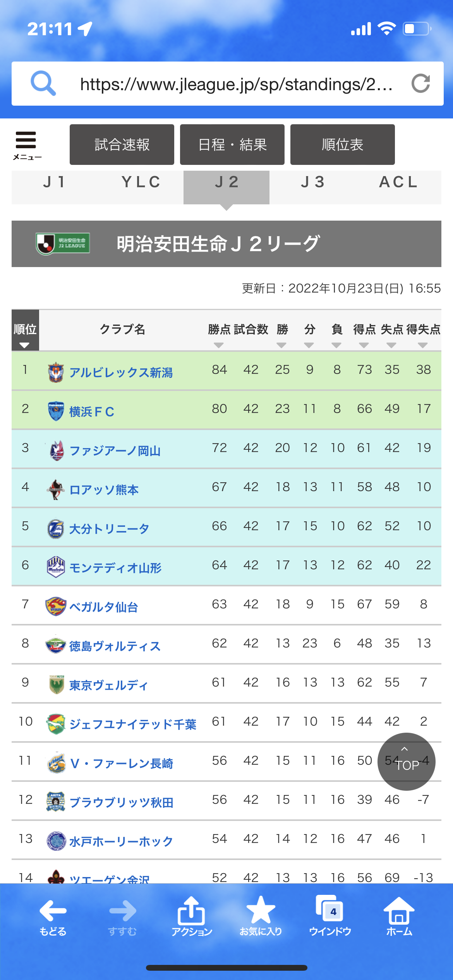Sort table by 順位 arrow
This screenshot has width=453, height=980.
pos(24,345)
